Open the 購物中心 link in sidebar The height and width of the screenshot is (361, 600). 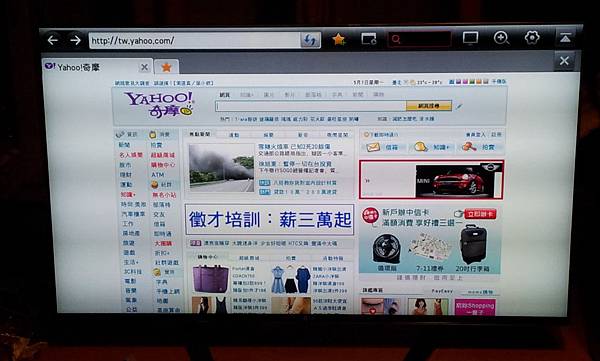click(163, 165)
